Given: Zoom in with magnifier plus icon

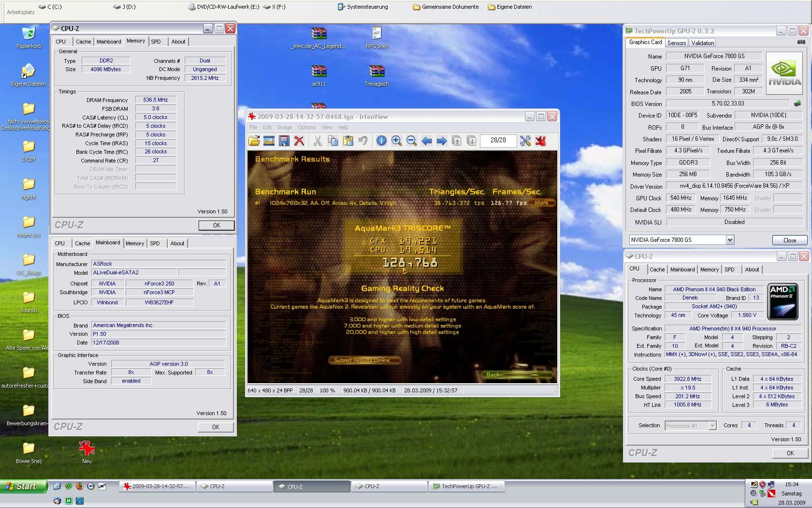Looking at the screenshot, I should 396,141.
